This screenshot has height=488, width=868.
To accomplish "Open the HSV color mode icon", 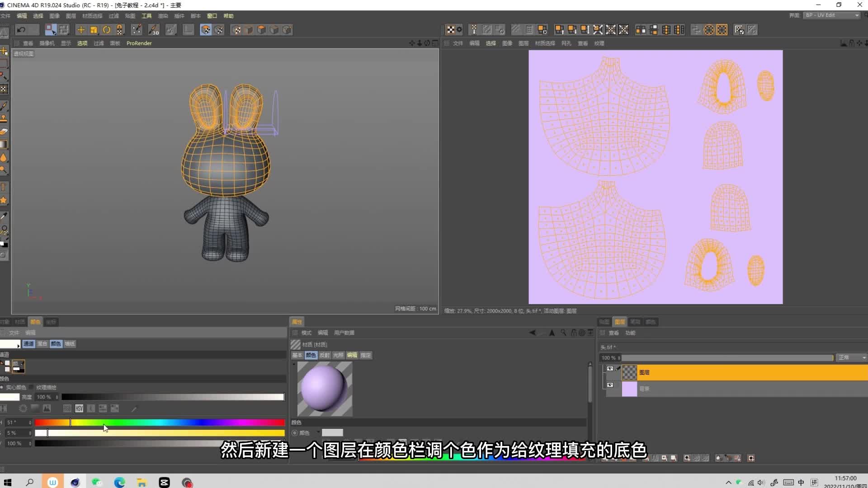I will [x=79, y=408].
